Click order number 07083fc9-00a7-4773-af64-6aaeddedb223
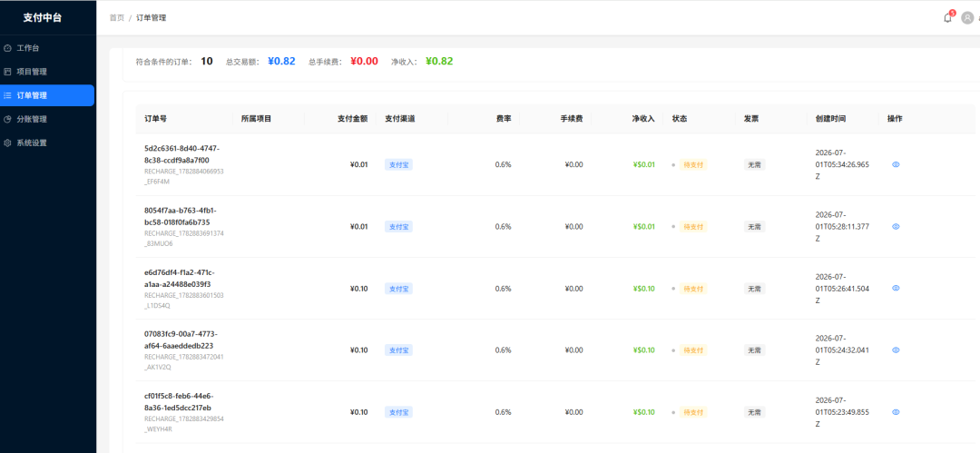Image resolution: width=980 pixels, height=453 pixels. click(181, 340)
